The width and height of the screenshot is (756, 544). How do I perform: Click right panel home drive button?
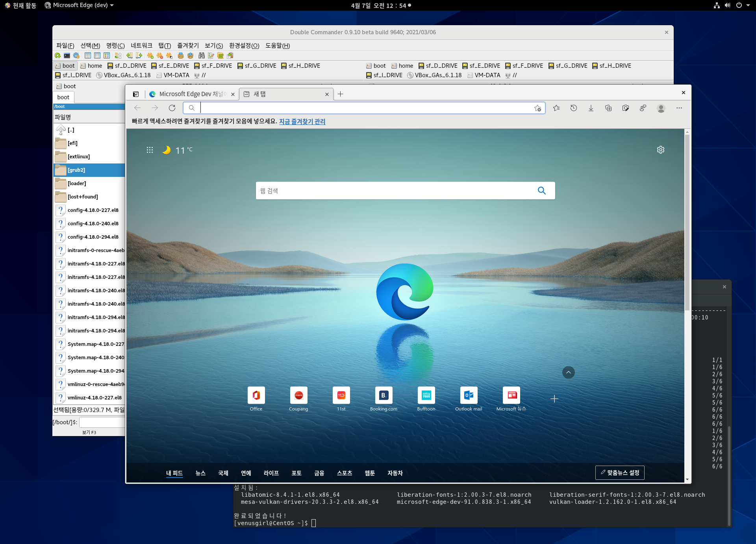(x=402, y=66)
